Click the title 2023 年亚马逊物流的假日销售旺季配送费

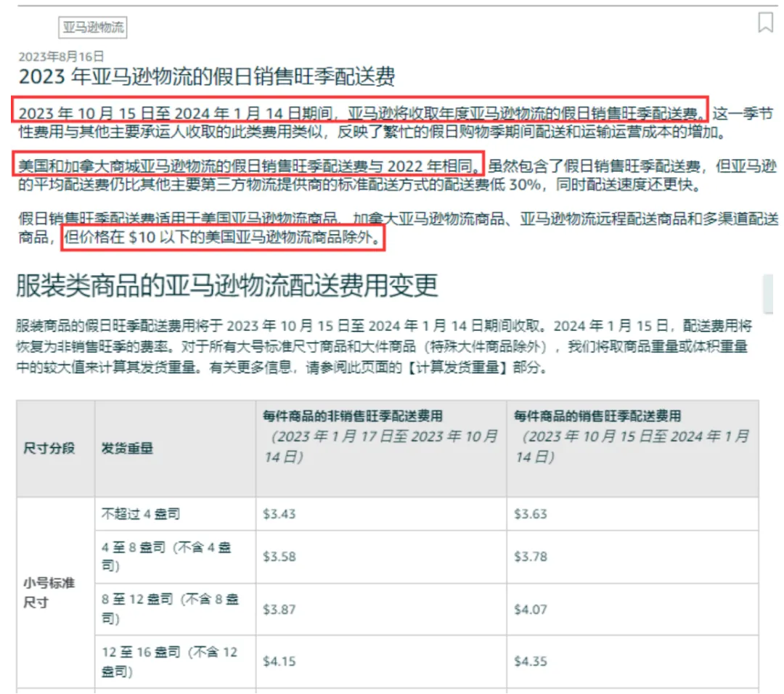point(206,76)
